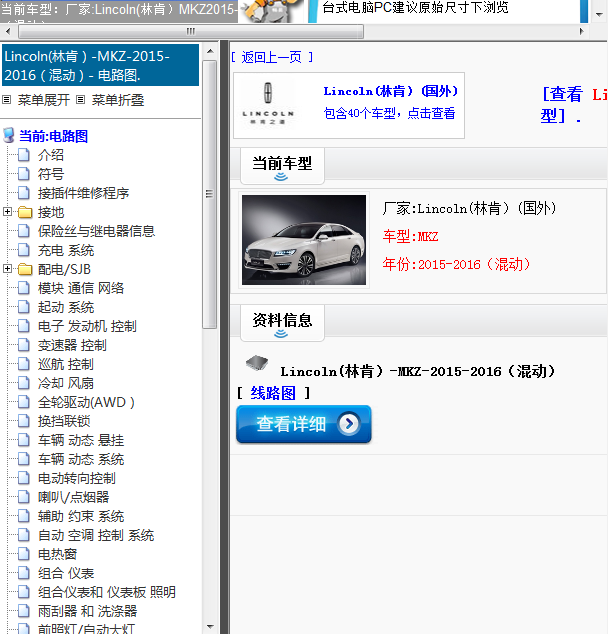Click the 配电/SJB folder icon
Viewport: 608px width, 634px height.
[25, 269]
